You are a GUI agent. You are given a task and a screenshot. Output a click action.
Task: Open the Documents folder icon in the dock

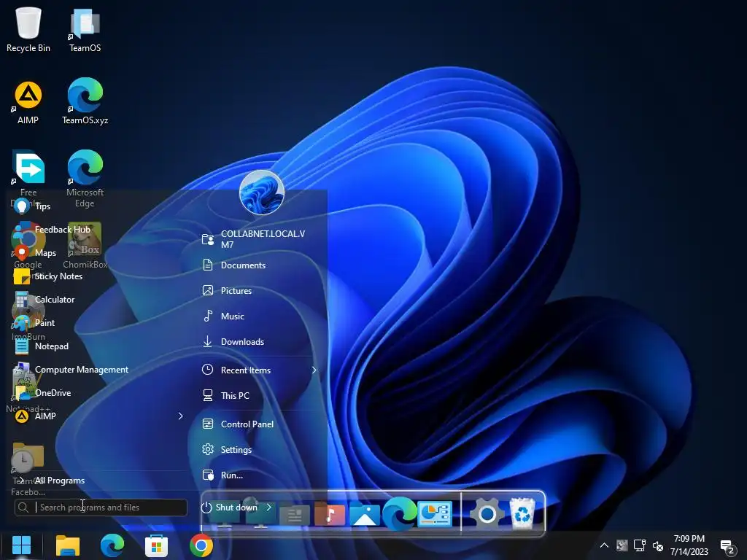pos(295,515)
